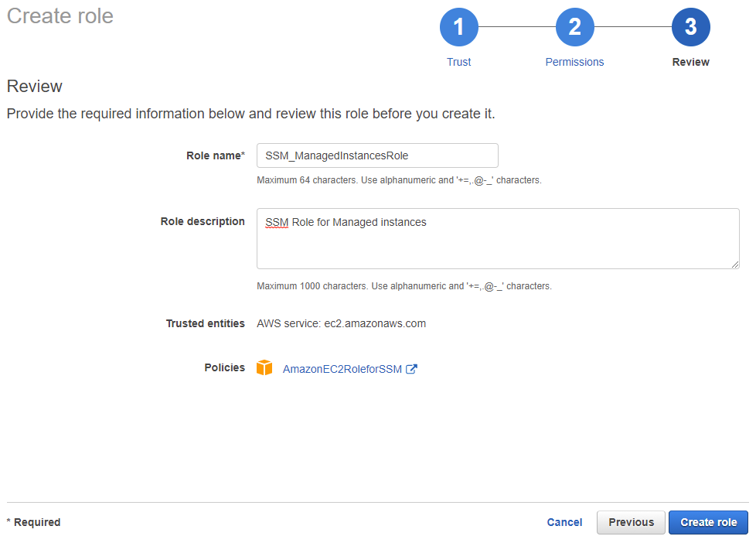Viewport: 756px width, 543px height.
Task: Click the Create role page heading
Action: point(60,15)
